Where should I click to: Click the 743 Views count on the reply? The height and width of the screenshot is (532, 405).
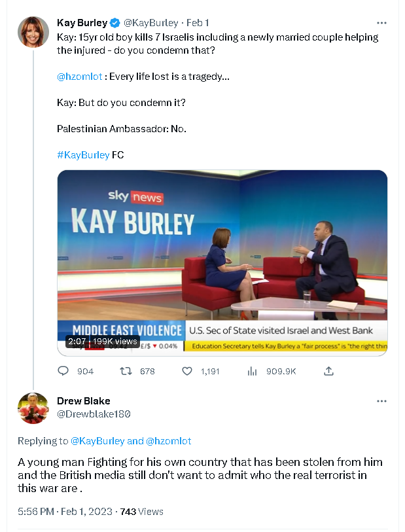142,511
